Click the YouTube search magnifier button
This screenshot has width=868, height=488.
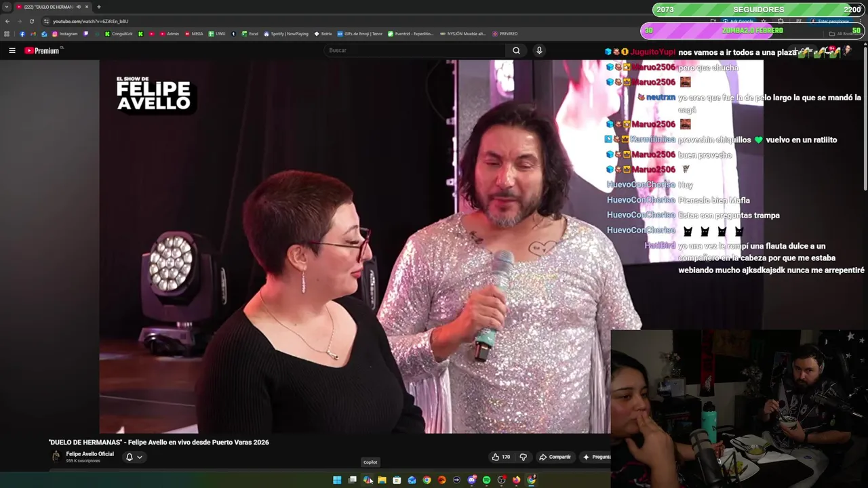(x=516, y=50)
